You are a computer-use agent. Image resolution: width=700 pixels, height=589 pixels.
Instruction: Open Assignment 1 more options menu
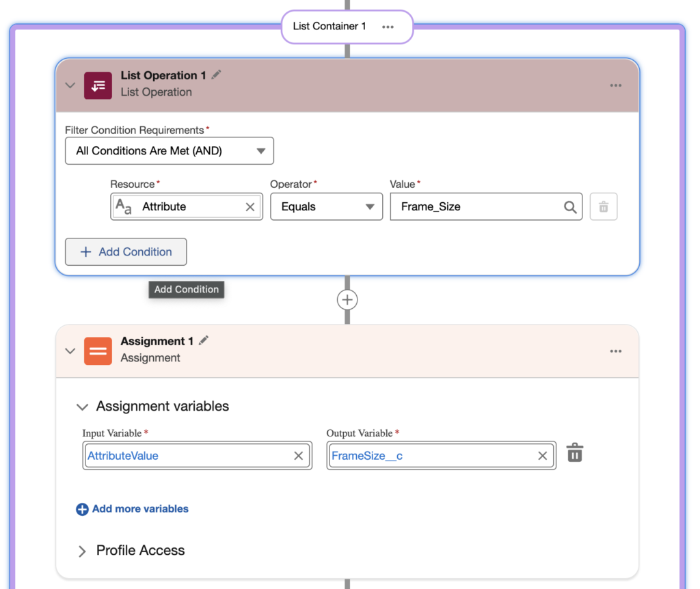(x=616, y=351)
